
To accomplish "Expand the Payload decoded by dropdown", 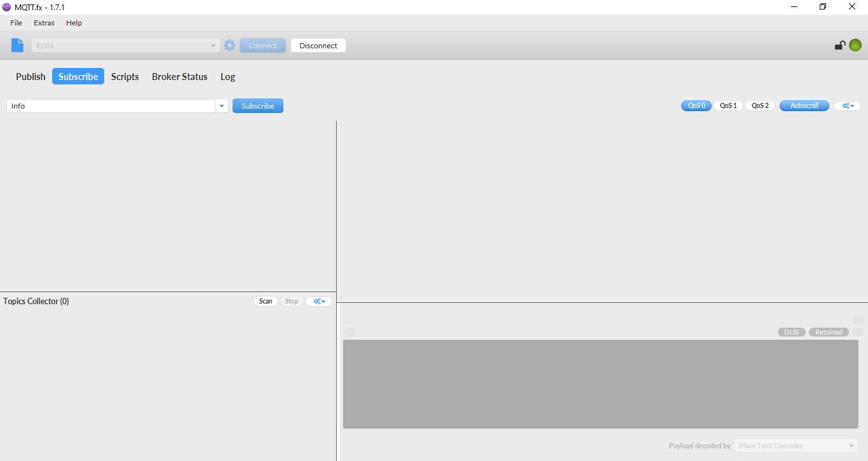I will point(796,445).
